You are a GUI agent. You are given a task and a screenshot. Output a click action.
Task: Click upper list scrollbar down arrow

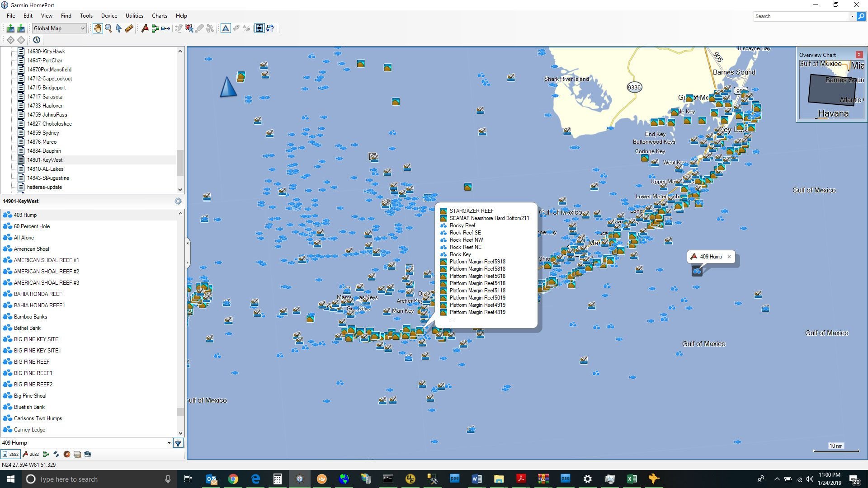coord(180,190)
